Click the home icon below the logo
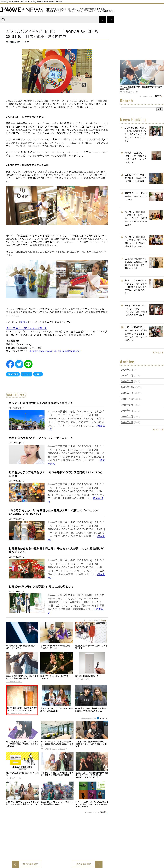 click(x=3, y=20)
